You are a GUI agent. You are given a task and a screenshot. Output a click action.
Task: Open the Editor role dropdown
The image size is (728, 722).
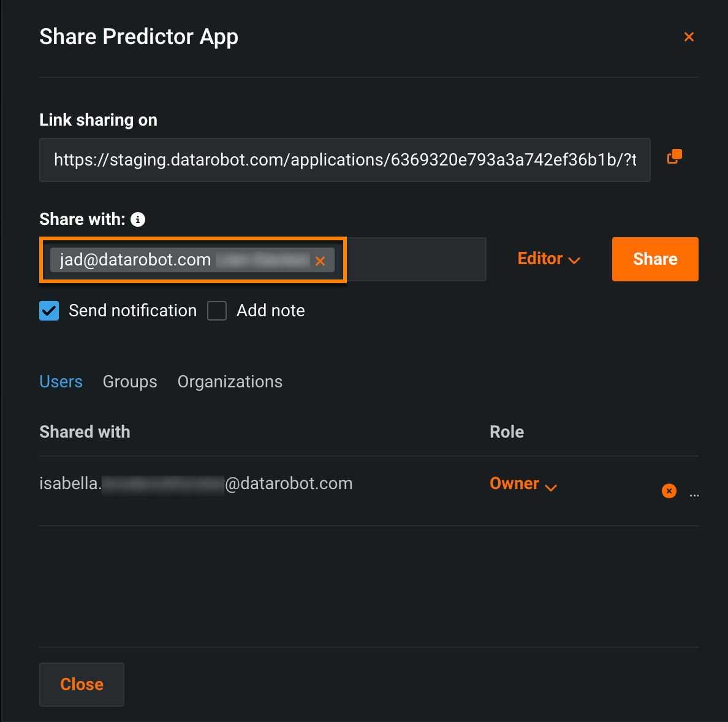[x=549, y=259]
